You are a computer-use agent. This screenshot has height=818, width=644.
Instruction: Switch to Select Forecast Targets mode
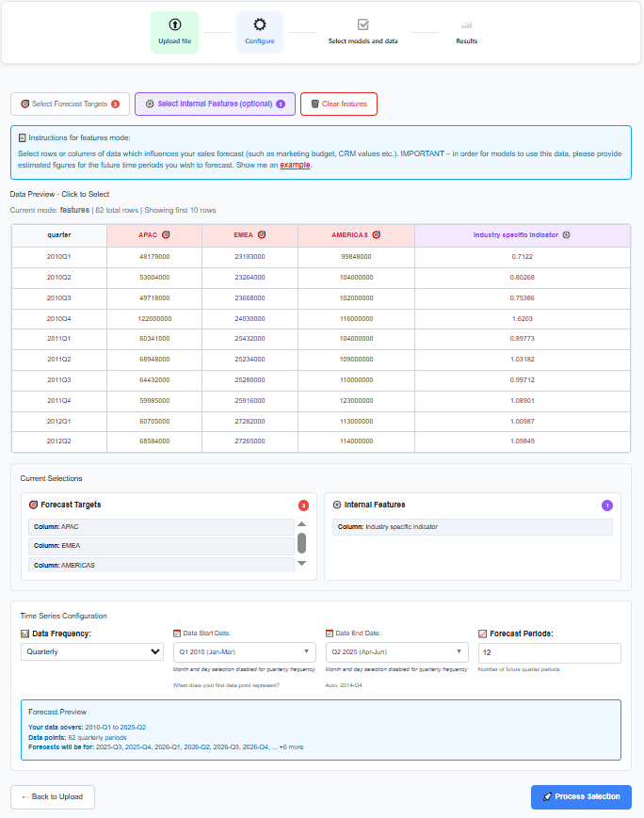pyautogui.click(x=70, y=104)
